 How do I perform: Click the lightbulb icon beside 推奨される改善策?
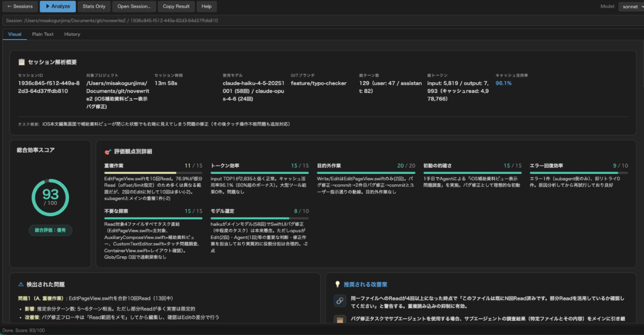pyautogui.click(x=338, y=284)
